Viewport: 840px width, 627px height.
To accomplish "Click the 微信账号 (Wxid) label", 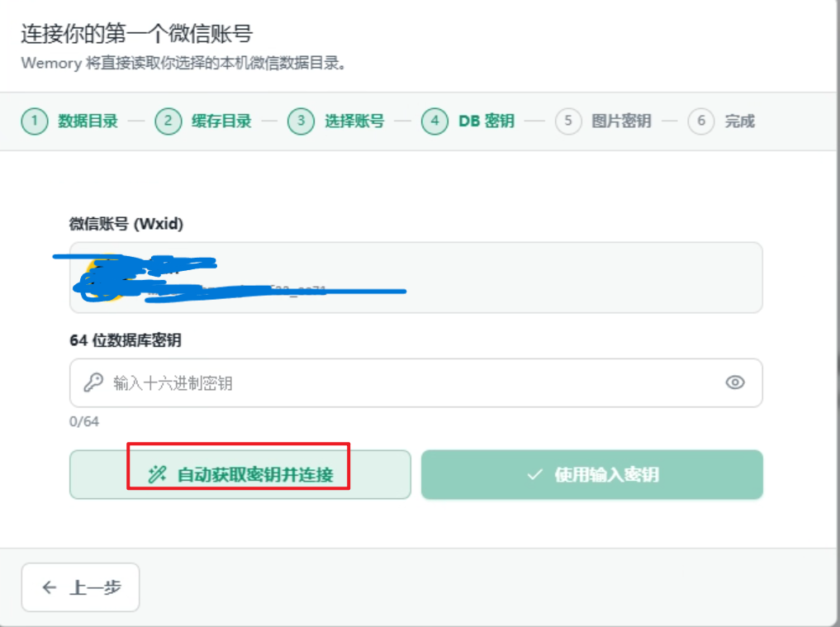I will pyautogui.click(x=126, y=224).
